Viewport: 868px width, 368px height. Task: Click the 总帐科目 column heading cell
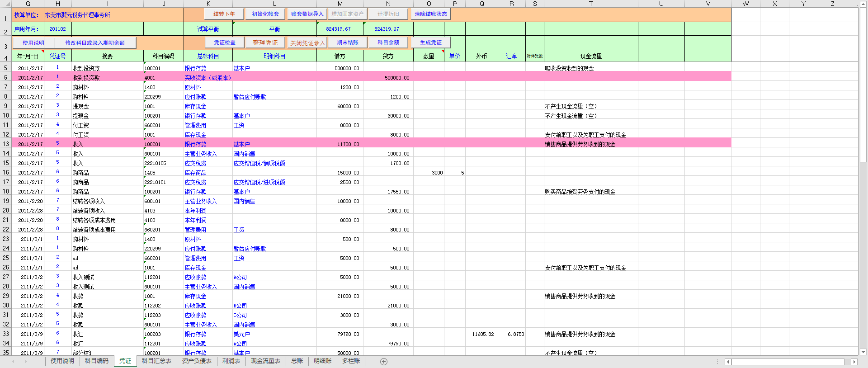[208, 56]
